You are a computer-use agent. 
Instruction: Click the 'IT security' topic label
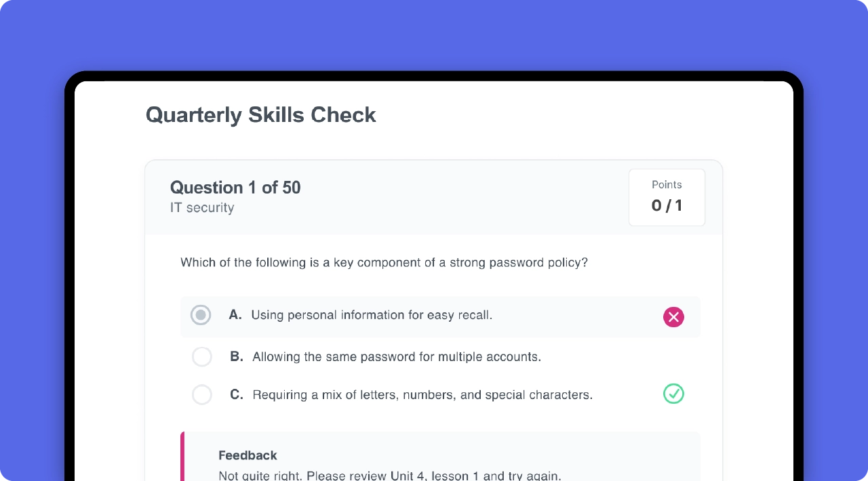coord(202,208)
